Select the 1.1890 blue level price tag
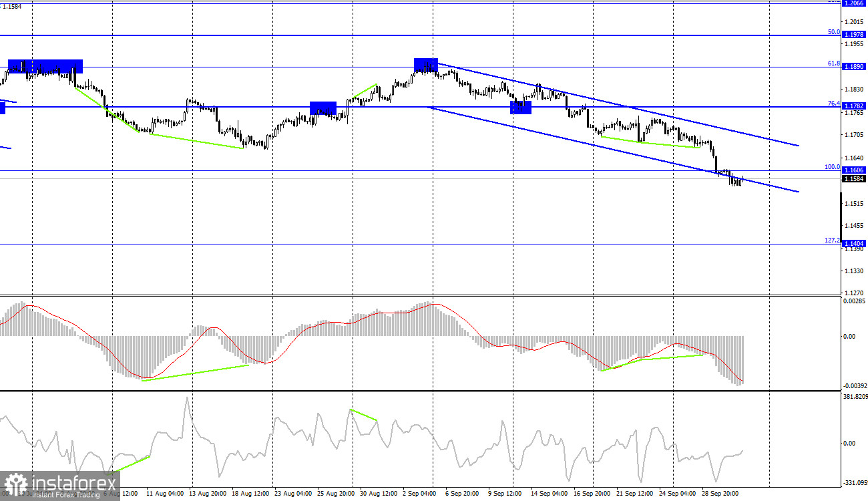Image resolution: width=868 pixels, height=501 pixels. click(855, 67)
